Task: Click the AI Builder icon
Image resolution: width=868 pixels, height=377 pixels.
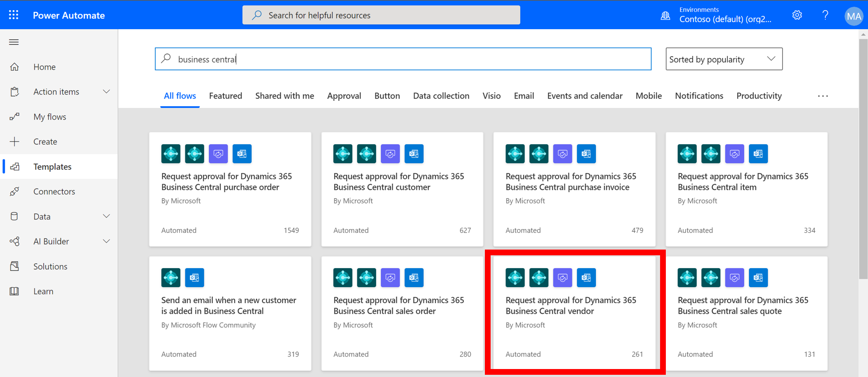Action: coord(15,242)
